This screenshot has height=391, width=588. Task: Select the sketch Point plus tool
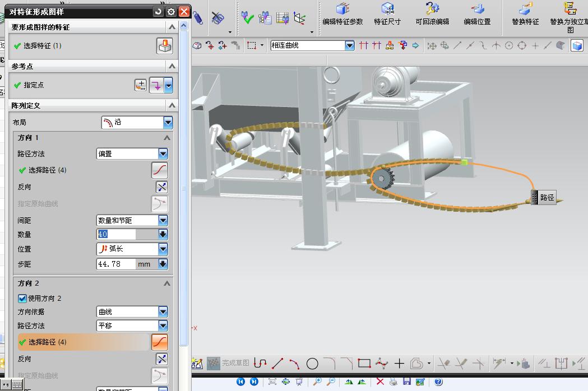pos(399,363)
